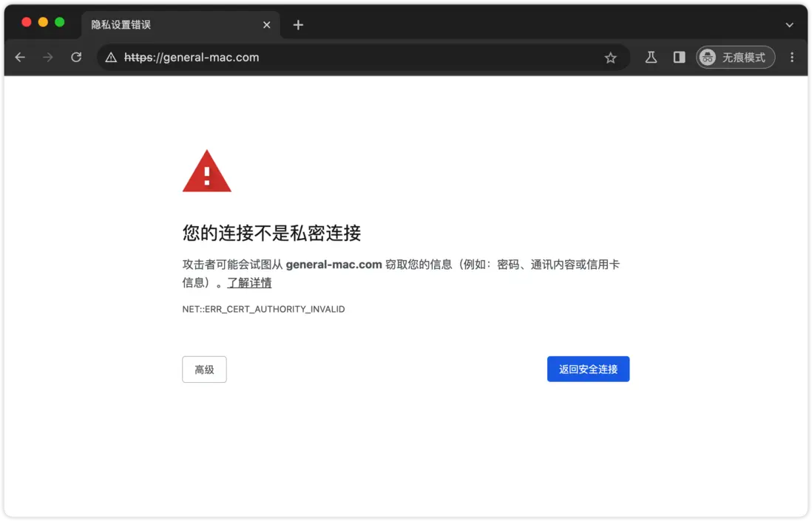Click the general-mac.com address bar

tap(362, 58)
